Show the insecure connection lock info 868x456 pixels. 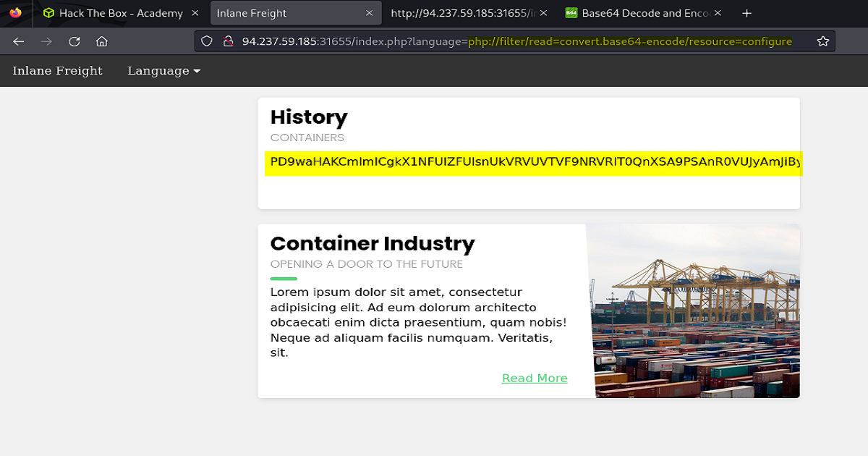point(228,41)
